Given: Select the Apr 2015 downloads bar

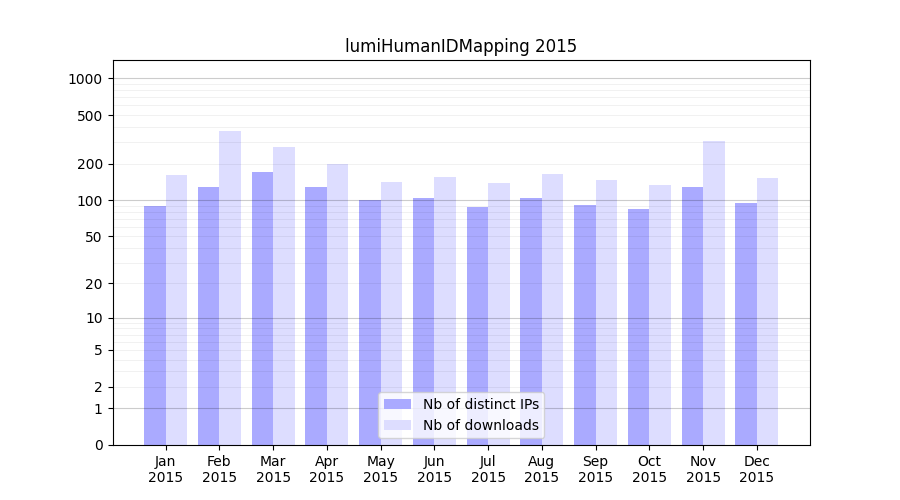Looking at the screenshot, I should point(337,304).
